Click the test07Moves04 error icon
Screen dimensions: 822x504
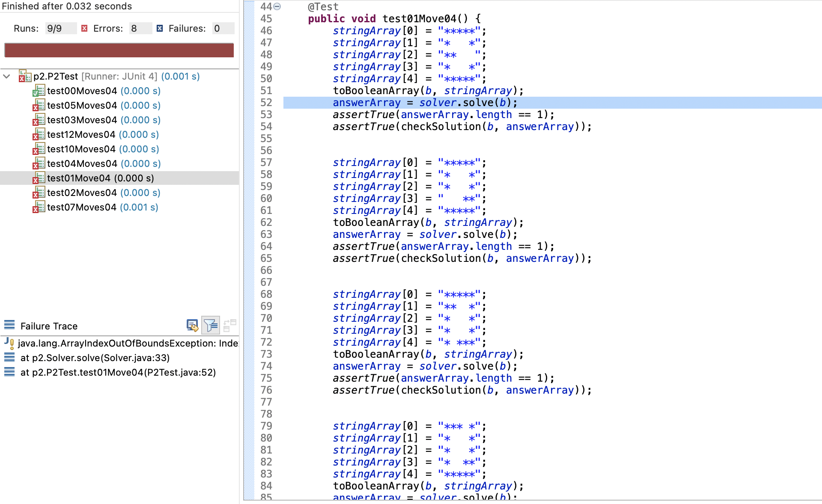(39, 208)
